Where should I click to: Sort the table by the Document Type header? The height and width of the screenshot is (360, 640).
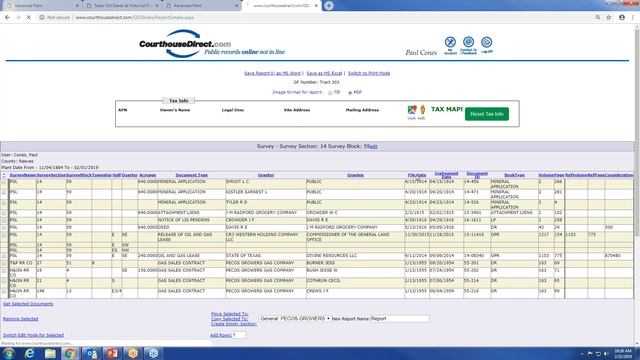[191, 175]
